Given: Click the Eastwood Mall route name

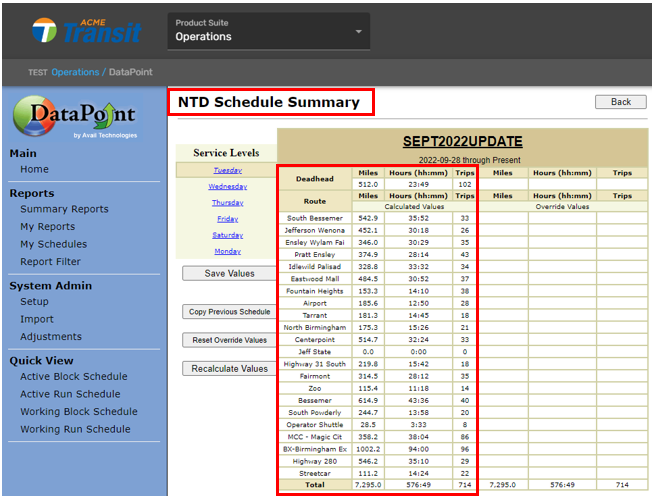Looking at the screenshot, I should [x=315, y=279].
